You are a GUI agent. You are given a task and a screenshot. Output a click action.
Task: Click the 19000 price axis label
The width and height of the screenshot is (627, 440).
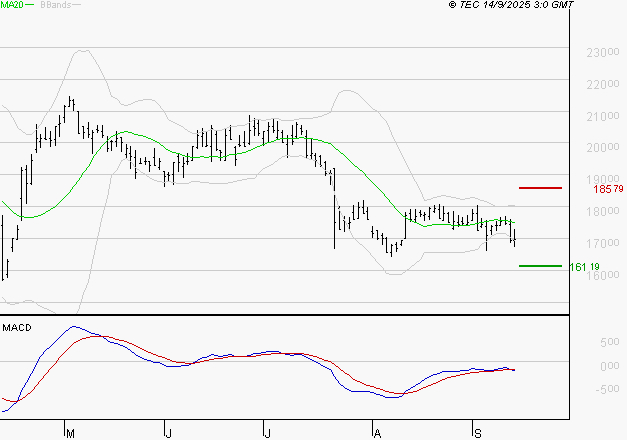[x=603, y=178]
